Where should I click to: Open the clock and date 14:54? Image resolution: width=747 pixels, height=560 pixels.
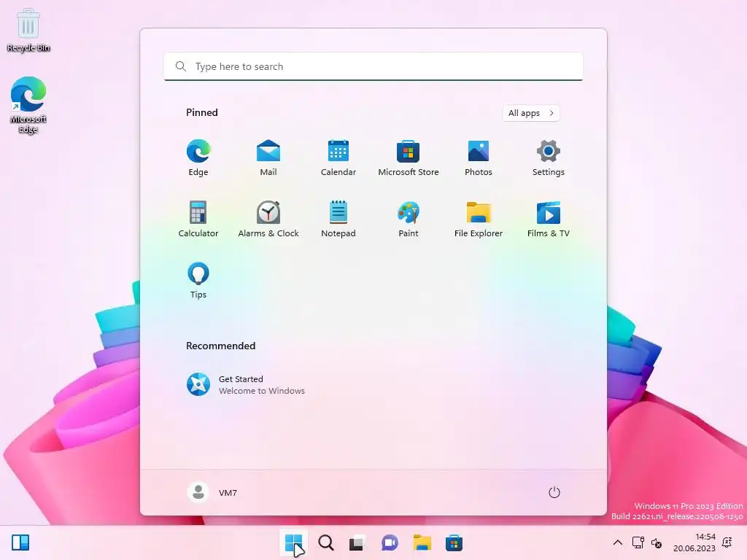pos(694,542)
